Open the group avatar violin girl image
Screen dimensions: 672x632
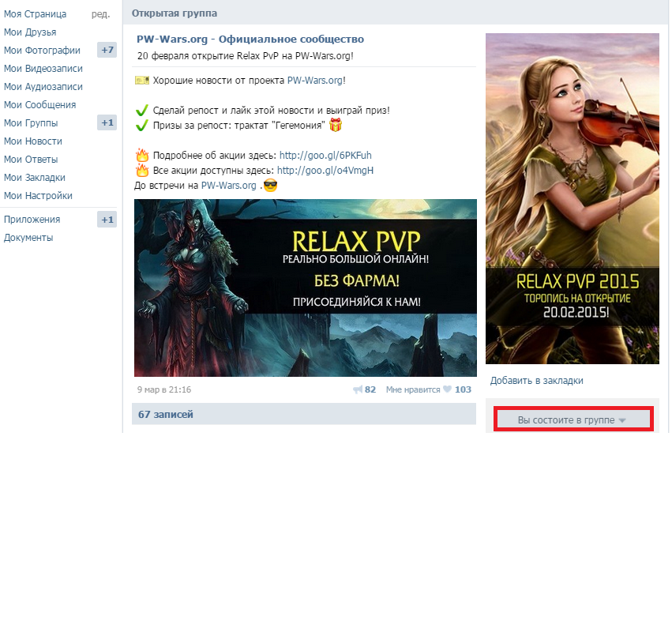point(573,198)
